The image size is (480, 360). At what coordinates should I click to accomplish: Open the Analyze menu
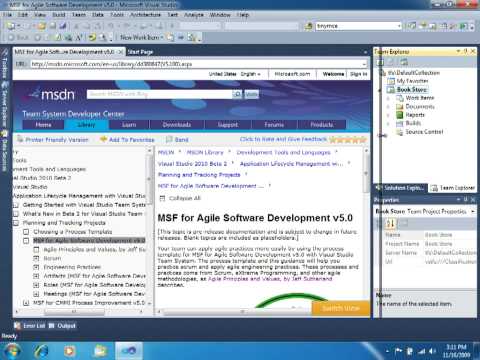point(194,15)
